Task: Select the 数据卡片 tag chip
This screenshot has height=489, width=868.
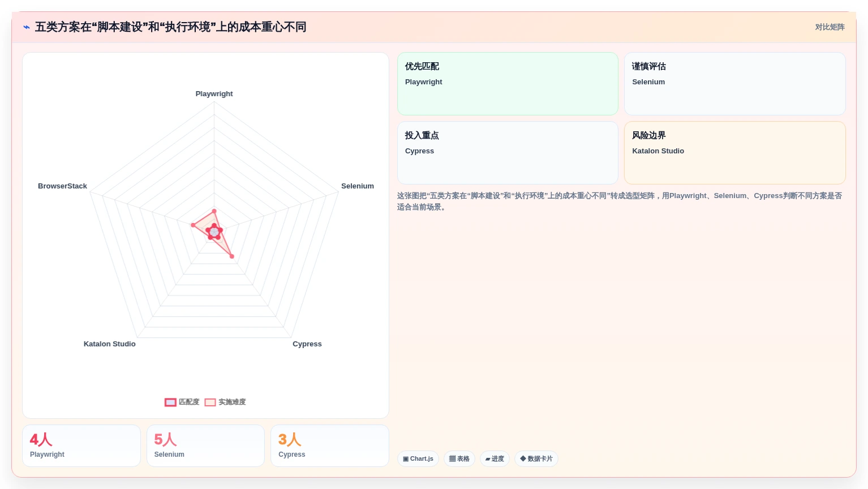Action: (x=536, y=458)
